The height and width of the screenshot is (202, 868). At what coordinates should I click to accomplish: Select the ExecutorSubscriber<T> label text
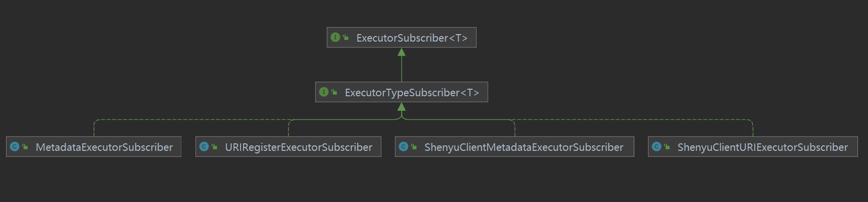pyautogui.click(x=412, y=38)
